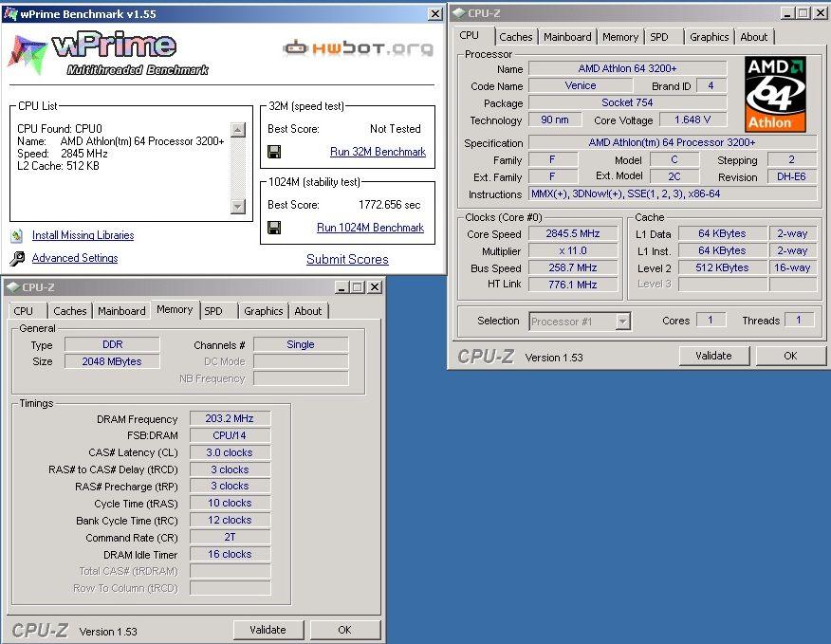This screenshot has height=644, width=831.
Task: Run the 1024M Benchmark
Action: tap(371, 228)
